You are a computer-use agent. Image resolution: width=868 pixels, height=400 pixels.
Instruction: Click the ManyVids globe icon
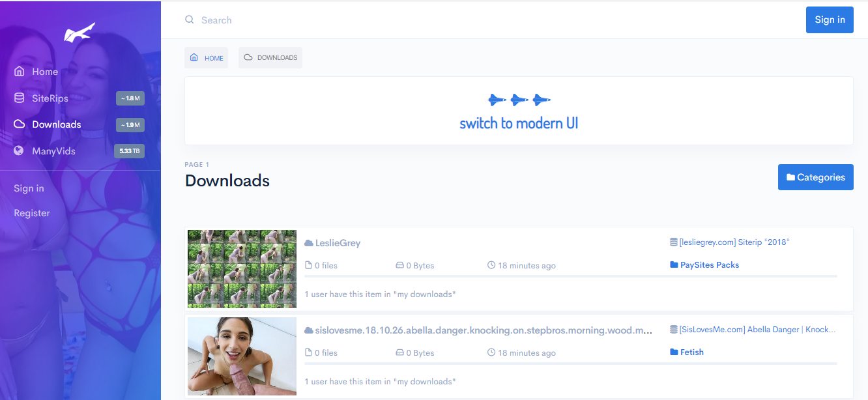click(x=19, y=150)
